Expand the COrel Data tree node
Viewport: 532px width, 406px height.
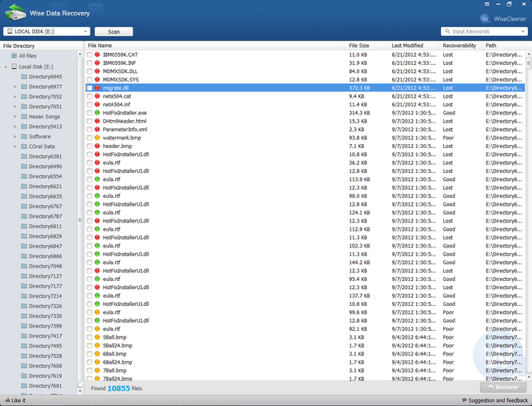coord(15,147)
